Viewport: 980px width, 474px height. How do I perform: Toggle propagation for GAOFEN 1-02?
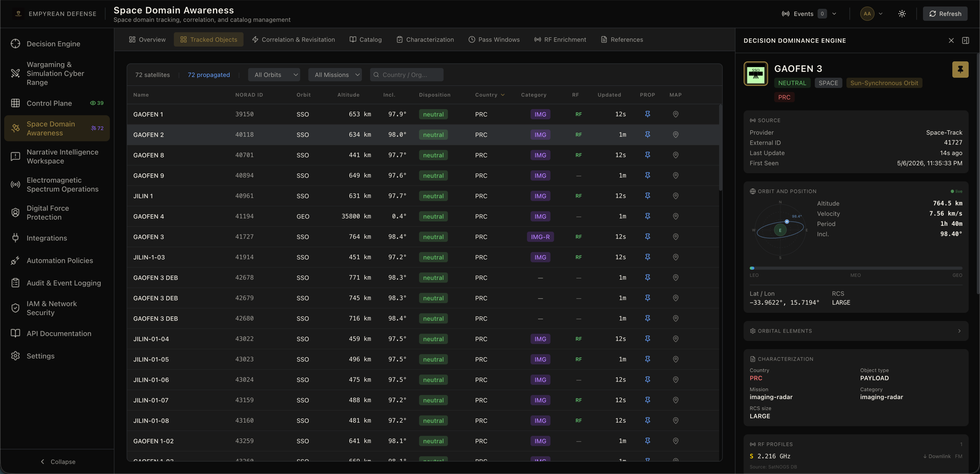(647, 441)
